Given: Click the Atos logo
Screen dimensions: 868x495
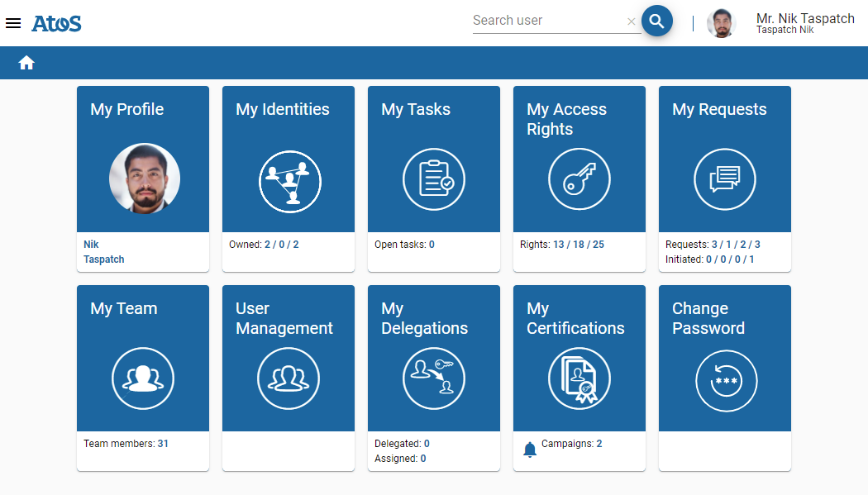Looking at the screenshot, I should (x=56, y=23).
